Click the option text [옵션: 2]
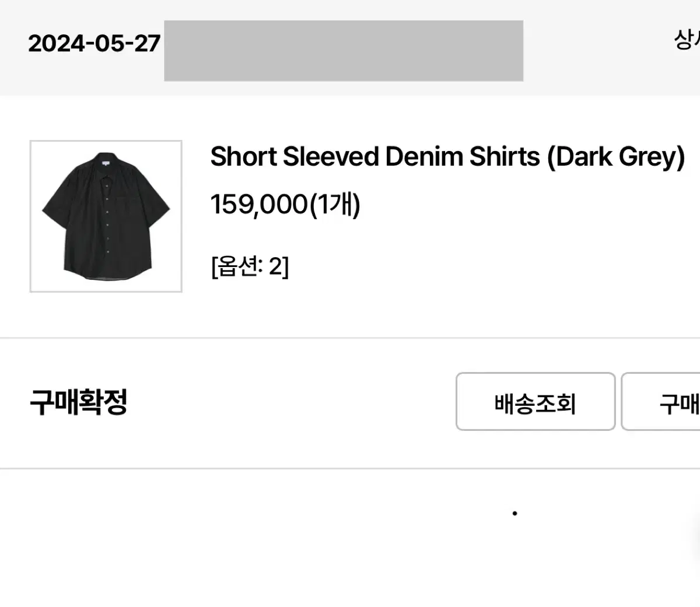Viewport: 700px width, 607px height. 252,267
